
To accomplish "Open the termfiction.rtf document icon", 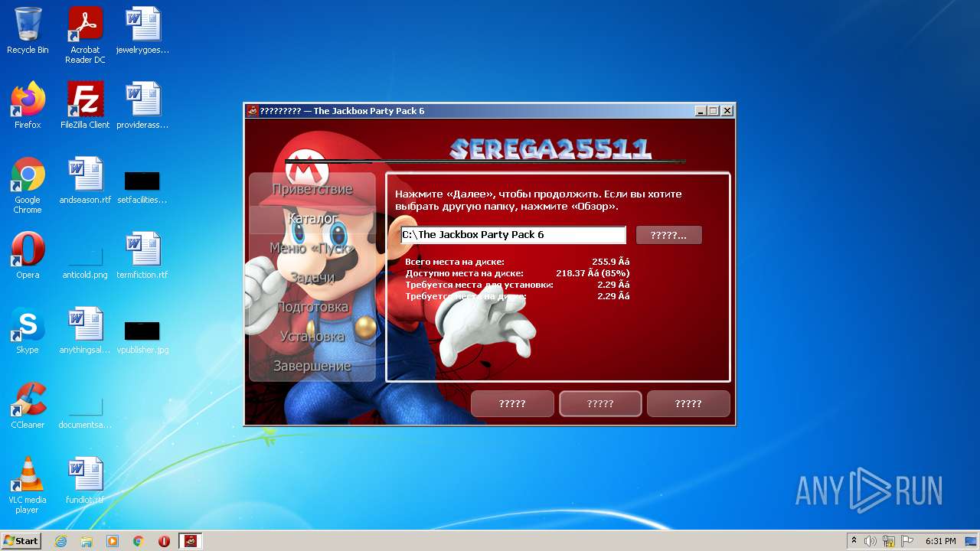I will (142, 256).
